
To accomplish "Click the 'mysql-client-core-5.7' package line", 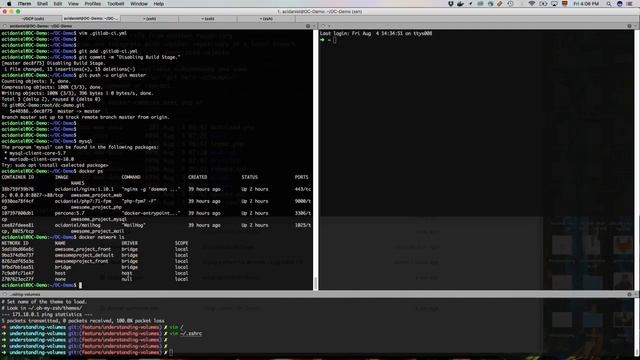I will [x=36, y=153].
